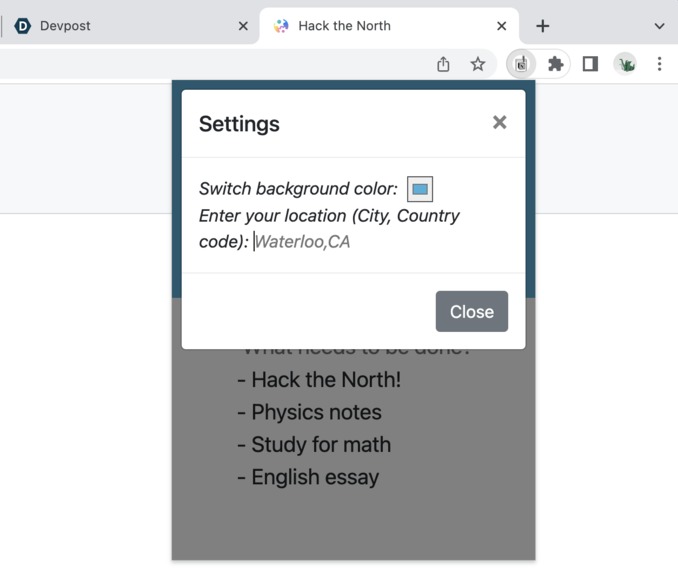Switch to the Devpost tab
The height and width of the screenshot is (573, 678).
[128, 26]
